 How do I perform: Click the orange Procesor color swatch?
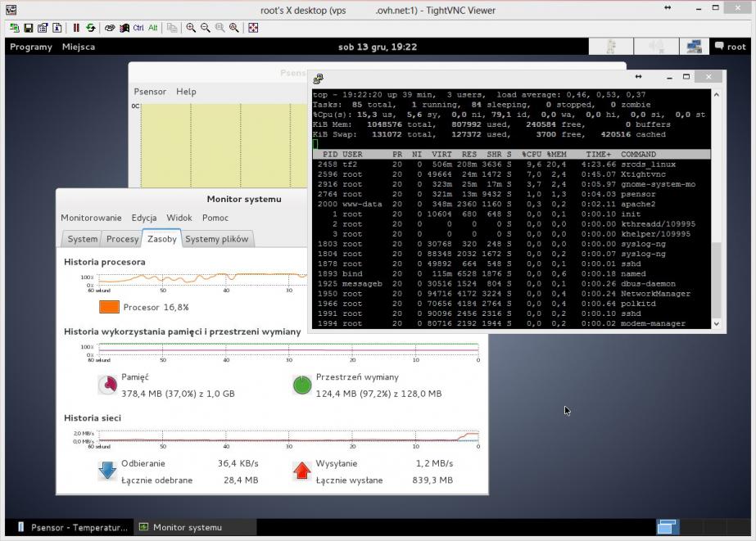109,307
